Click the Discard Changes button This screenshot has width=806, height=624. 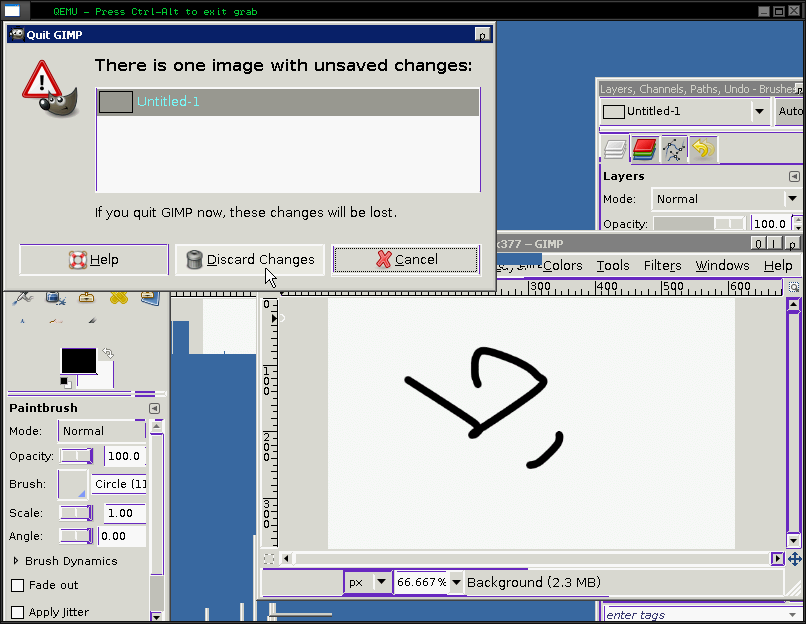pyautogui.click(x=250, y=260)
